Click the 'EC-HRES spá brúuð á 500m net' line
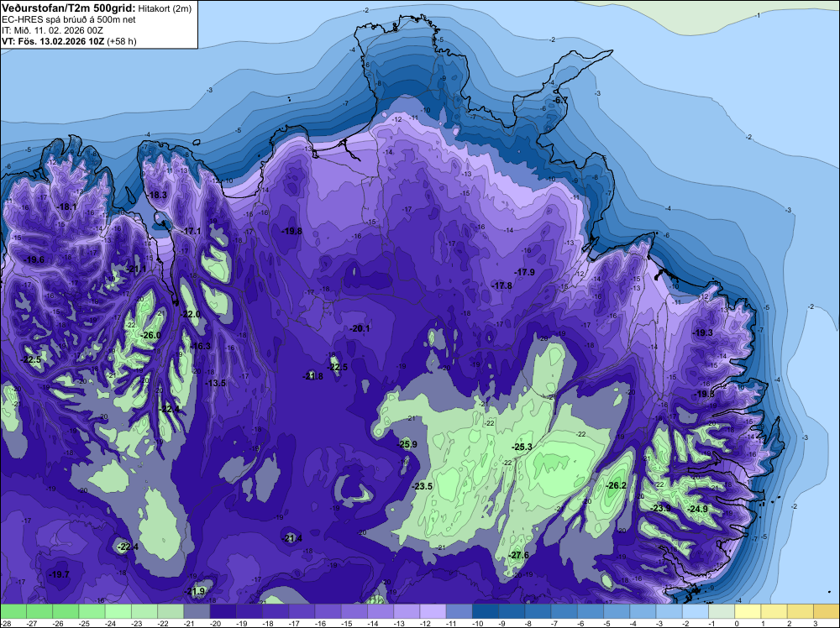 69,19
